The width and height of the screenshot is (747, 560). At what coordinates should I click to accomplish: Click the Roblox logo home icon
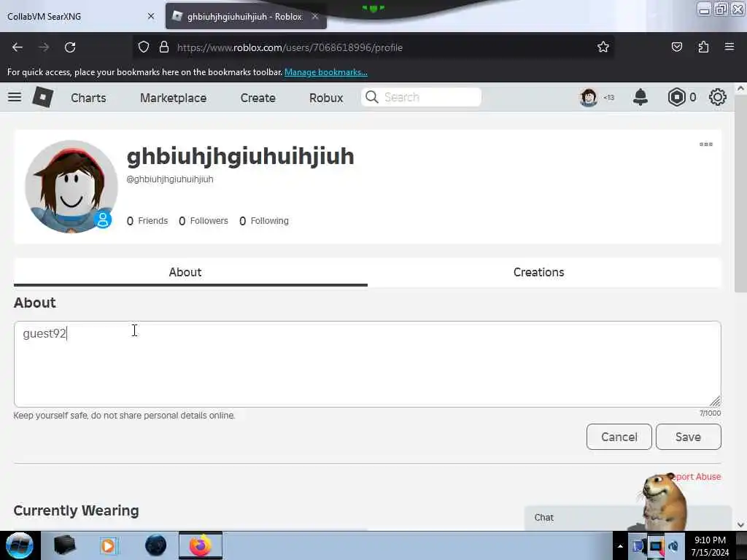click(42, 97)
